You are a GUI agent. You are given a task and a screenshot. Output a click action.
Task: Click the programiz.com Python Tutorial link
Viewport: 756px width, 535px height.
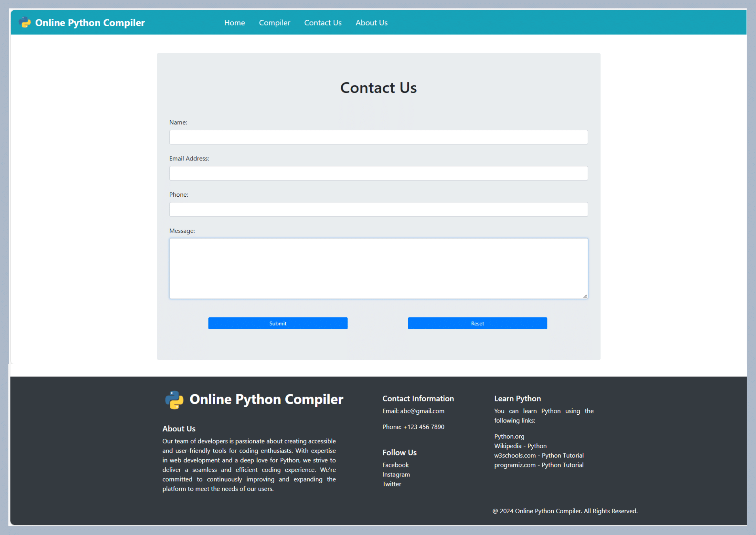538,465
